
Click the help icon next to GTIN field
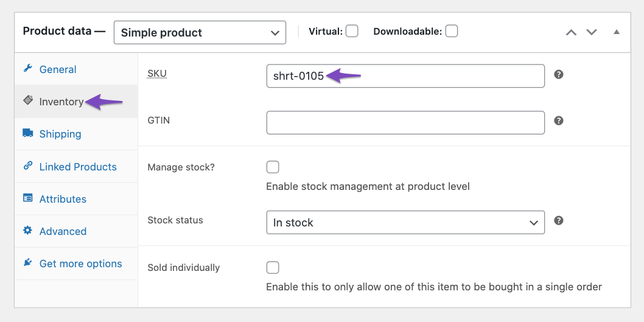[x=559, y=121]
